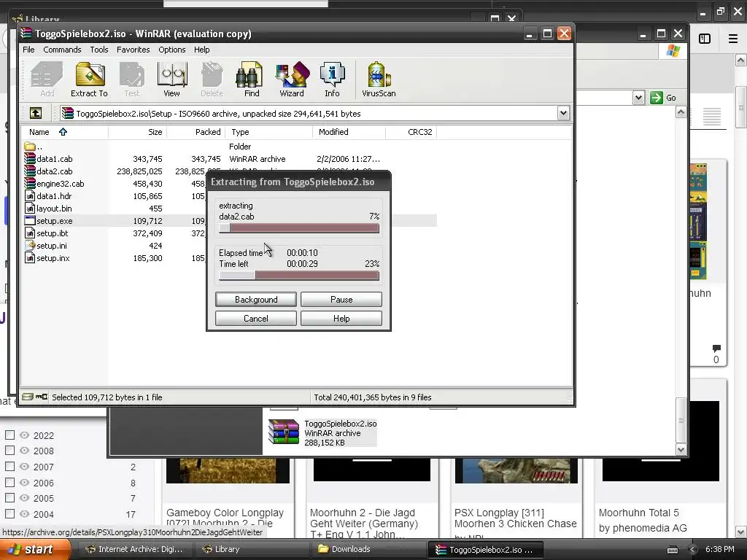
Task: Select setup.exe in file list
Action: point(54,221)
